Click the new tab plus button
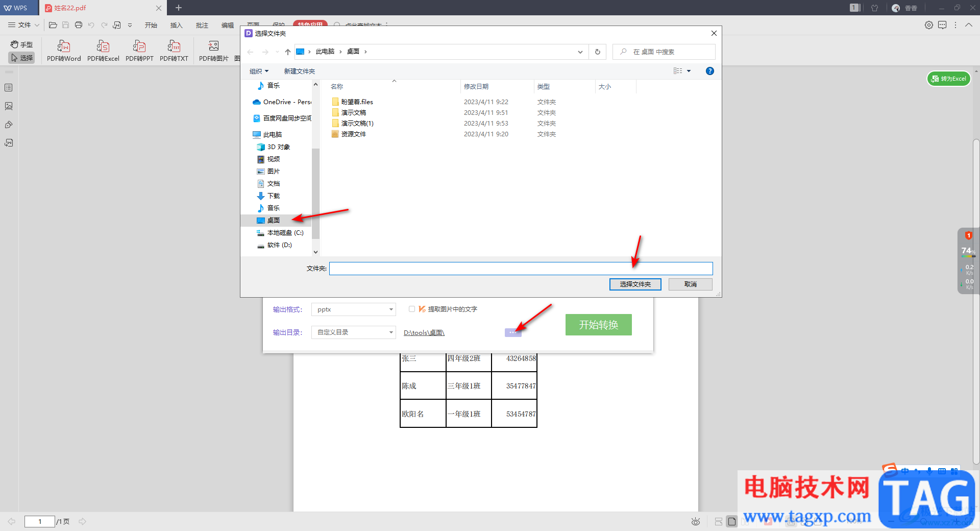This screenshot has width=980, height=531. (178, 8)
